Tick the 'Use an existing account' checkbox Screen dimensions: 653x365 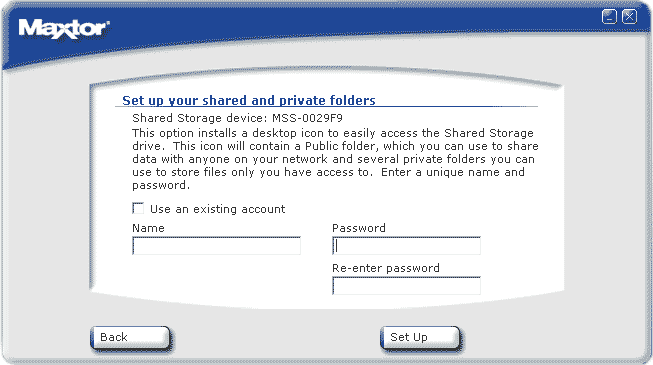point(138,208)
